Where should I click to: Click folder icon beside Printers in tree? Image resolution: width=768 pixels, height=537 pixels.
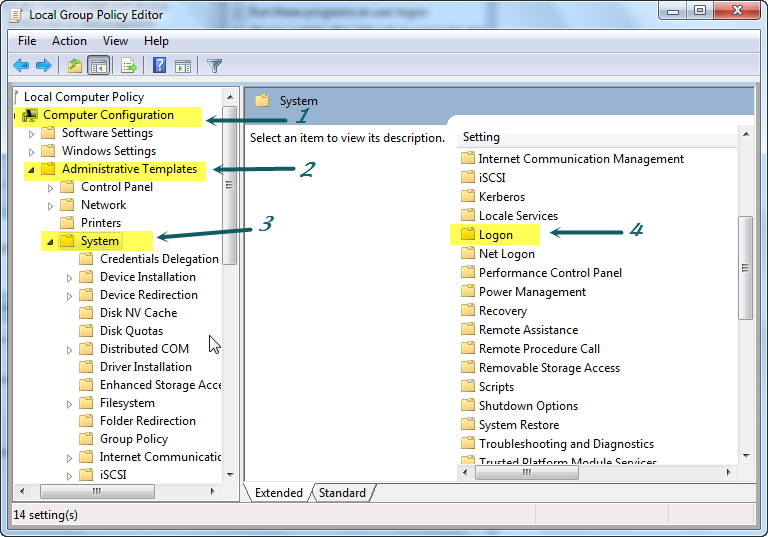pos(67,223)
